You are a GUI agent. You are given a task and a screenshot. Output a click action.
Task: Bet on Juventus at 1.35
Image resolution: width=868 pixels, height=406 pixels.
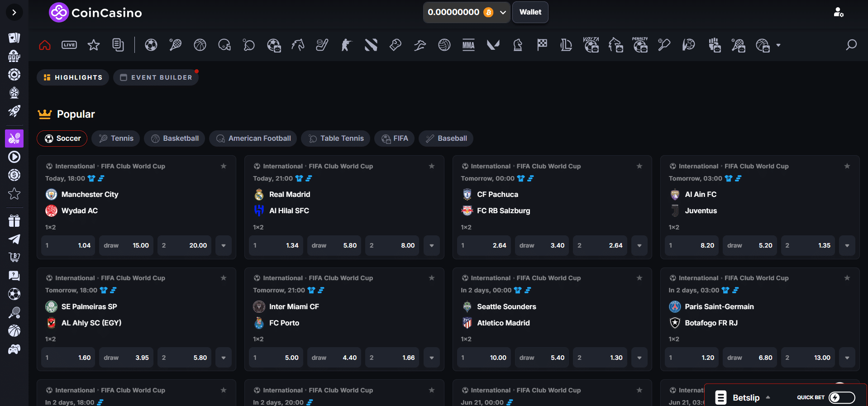coord(808,246)
